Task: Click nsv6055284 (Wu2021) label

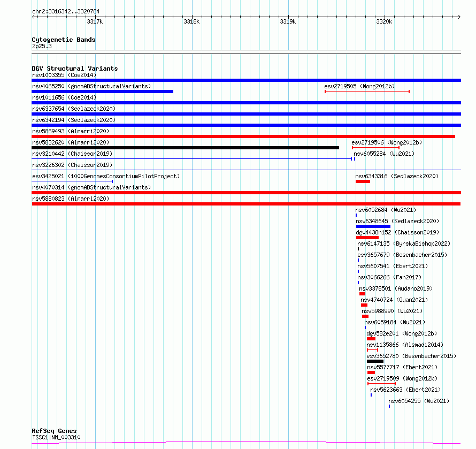Action: point(384,154)
